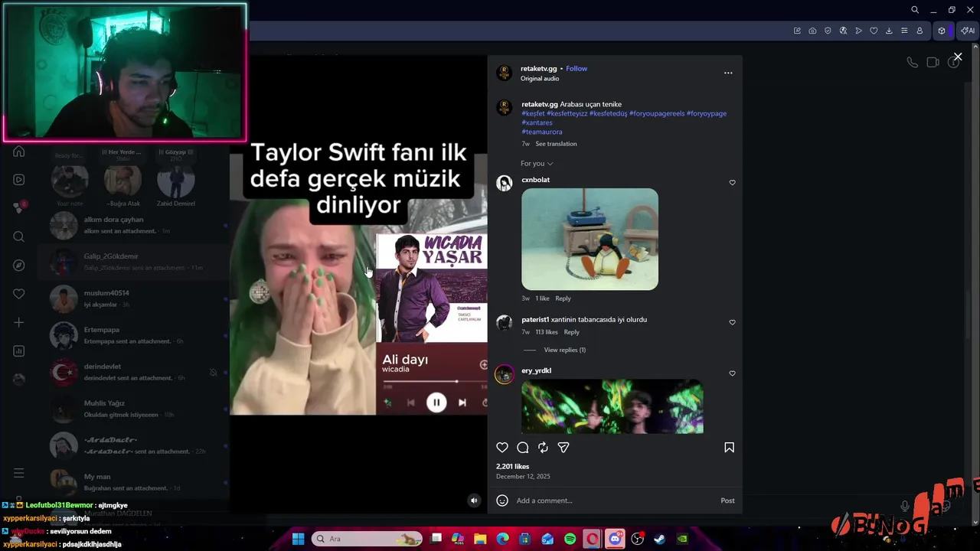Image resolution: width=980 pixels, height=551 pixels.
Task: Go to Instagram Home in left sidebar
Action: 19,152
